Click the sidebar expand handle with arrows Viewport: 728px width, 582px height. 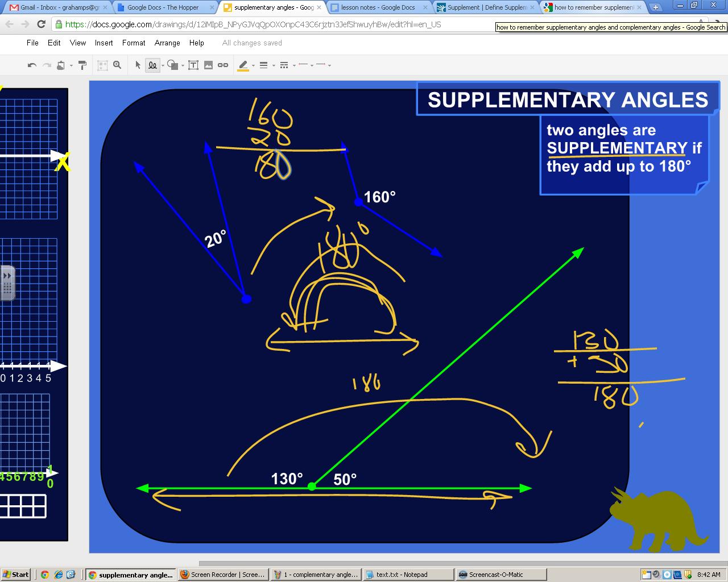pyautogui.click(x=7, y=282)
